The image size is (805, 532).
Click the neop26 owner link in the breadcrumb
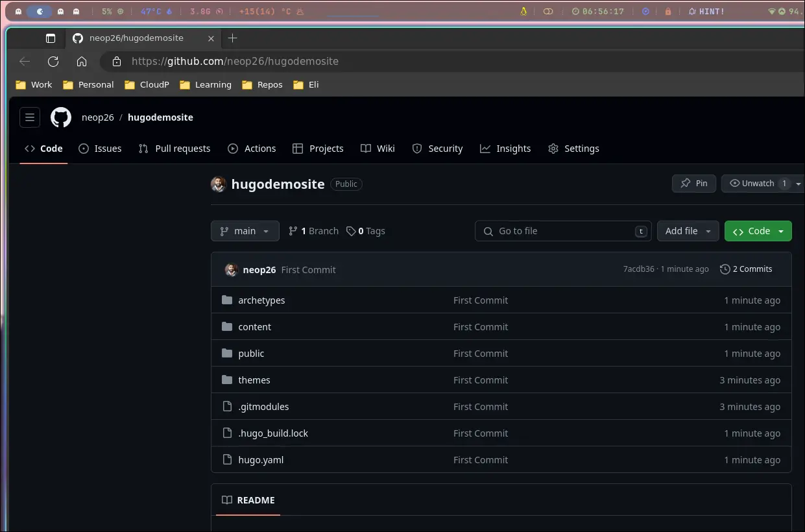click(x=98, y=117)
